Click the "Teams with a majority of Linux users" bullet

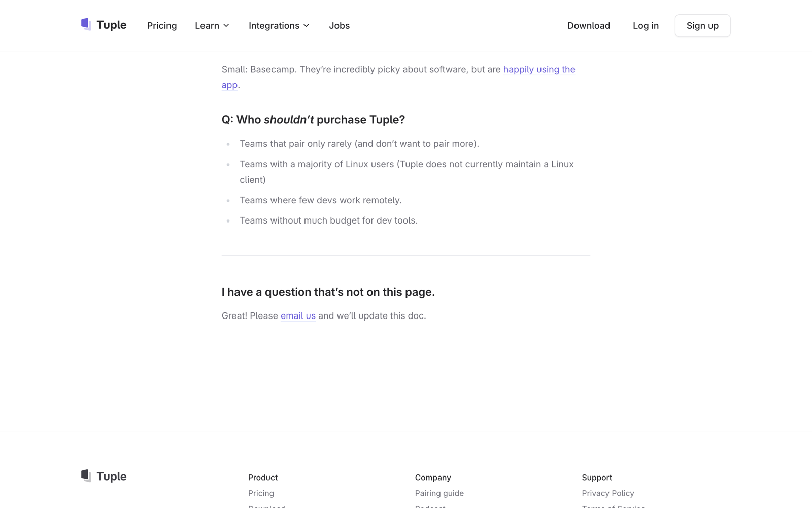[x=407, y=172]
